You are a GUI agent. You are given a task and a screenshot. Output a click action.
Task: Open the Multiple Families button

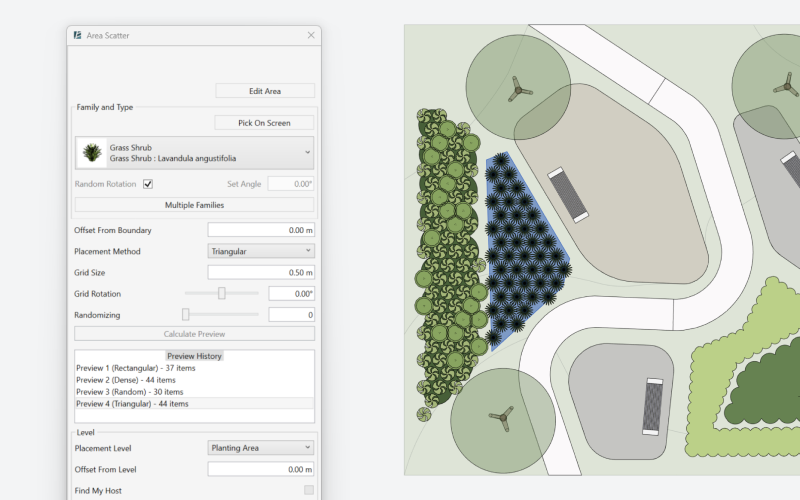pos(195,205)
